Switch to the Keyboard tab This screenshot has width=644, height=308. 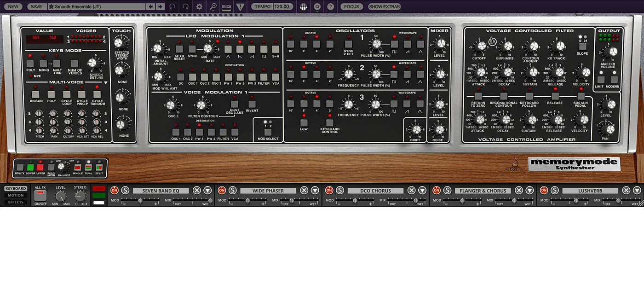tap(16, 188)
